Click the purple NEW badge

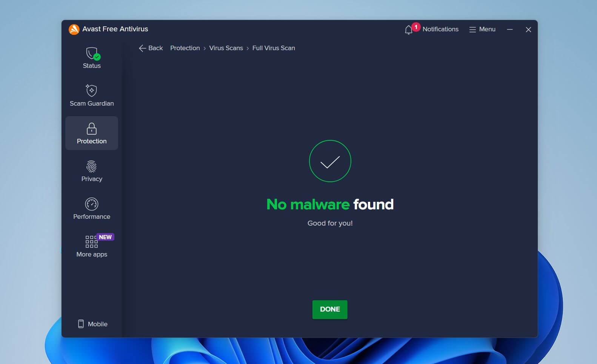click(105, 237)
